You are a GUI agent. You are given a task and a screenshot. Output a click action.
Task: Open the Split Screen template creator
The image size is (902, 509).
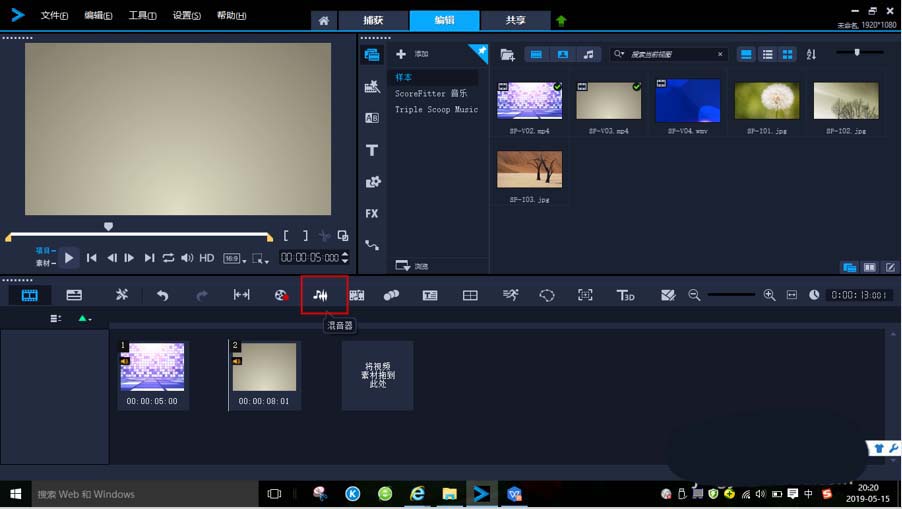click(x=668, y=295)
